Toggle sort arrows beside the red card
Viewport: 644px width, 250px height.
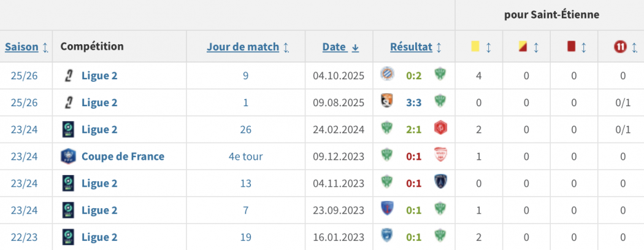click(584, 47)
